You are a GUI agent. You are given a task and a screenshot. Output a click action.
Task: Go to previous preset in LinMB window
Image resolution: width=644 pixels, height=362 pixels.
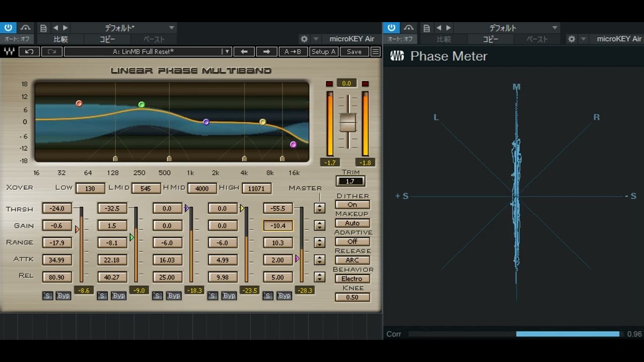coord(55,28)
